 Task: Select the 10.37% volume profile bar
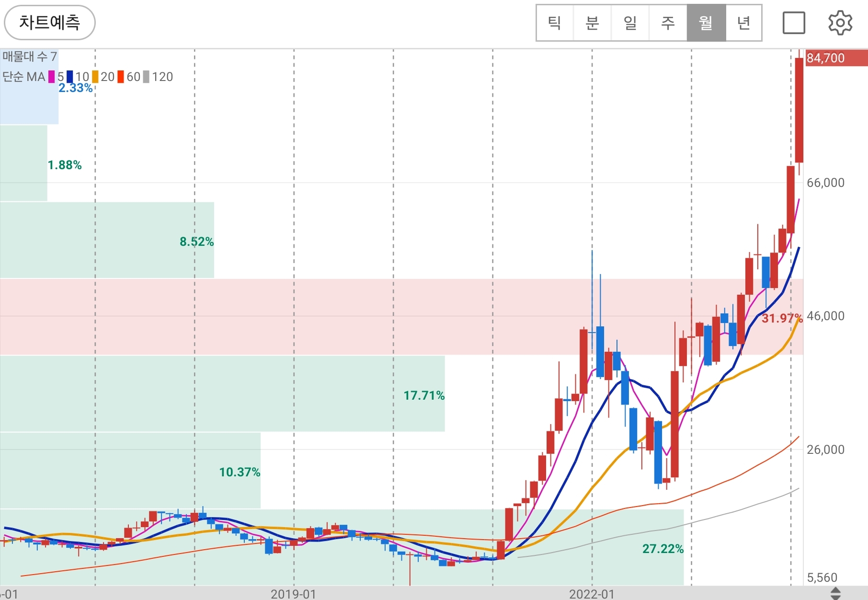tap(130, 471)
